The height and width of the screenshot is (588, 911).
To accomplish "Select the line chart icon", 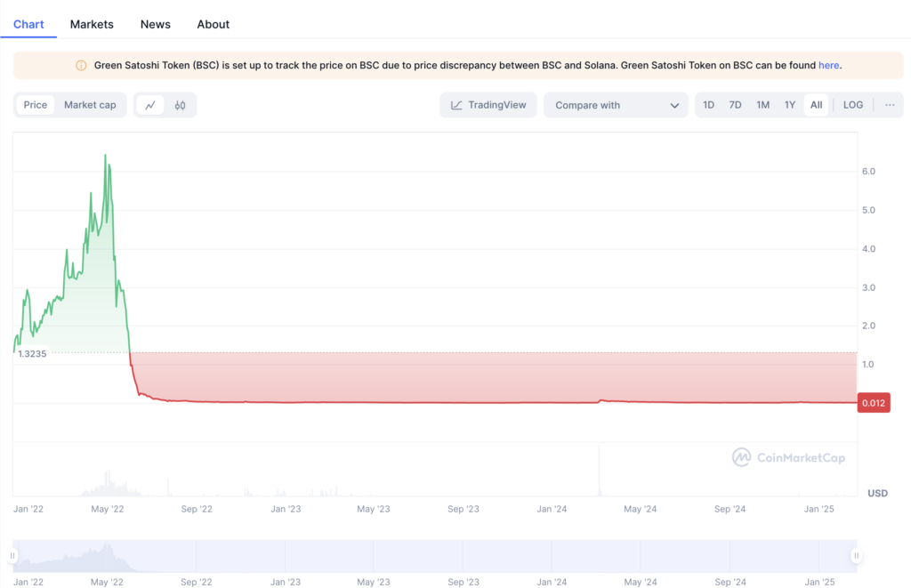I will (150, 105).
